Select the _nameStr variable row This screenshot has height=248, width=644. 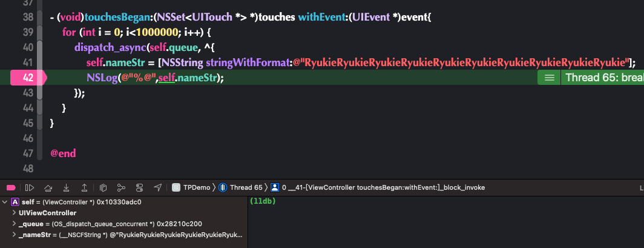[x=123, y=235]
